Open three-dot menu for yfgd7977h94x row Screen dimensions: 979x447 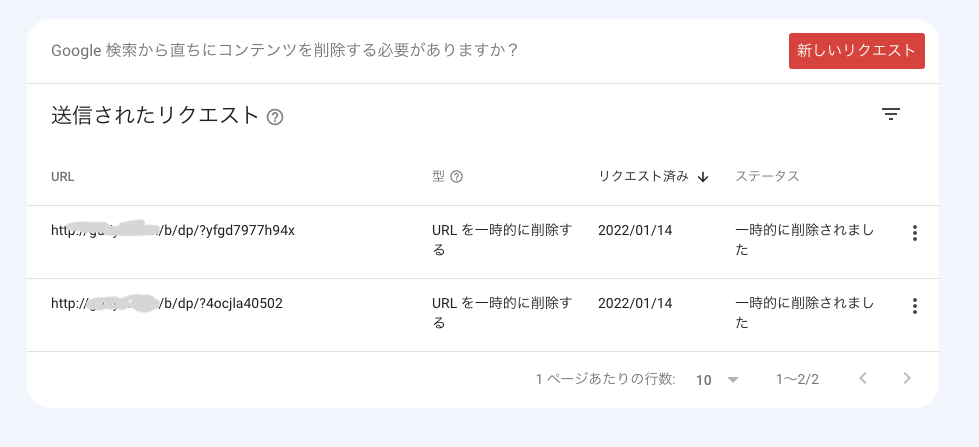pyautogui.click(x=915, y=233)
